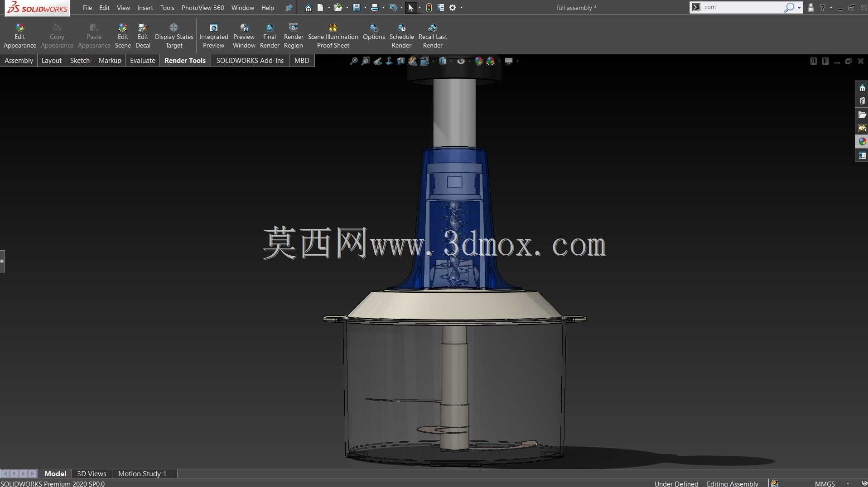This screenshot has width=868, height=487.
Task: Launch the Final Render
Action: pyautogui.click(x=270, y=36)
